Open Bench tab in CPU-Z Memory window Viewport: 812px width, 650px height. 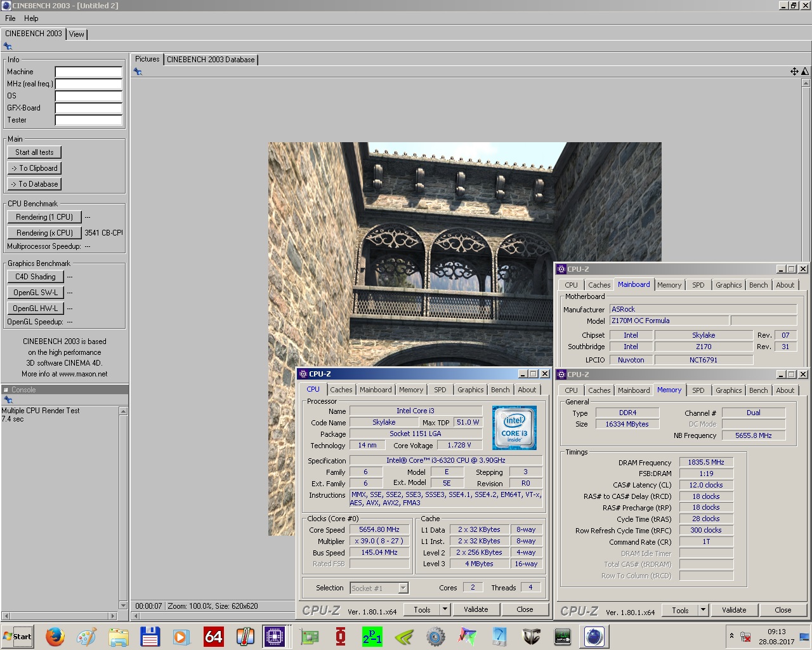[758, 390]
